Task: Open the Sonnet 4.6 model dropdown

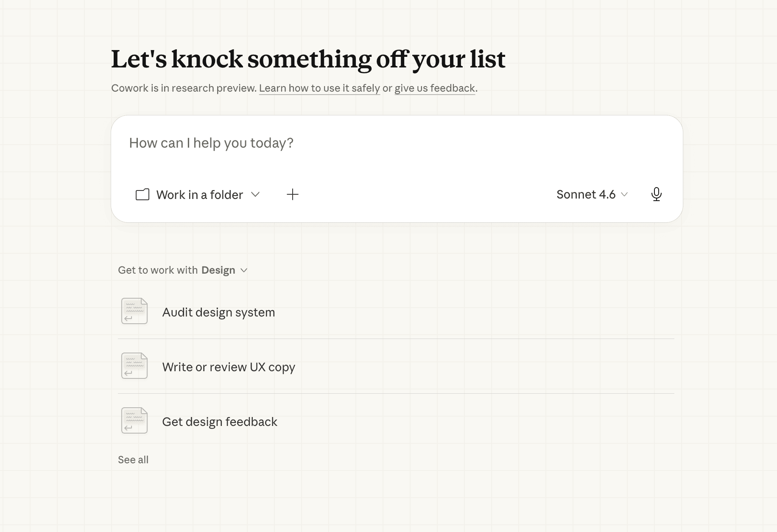Action: (x=591, y=194)
